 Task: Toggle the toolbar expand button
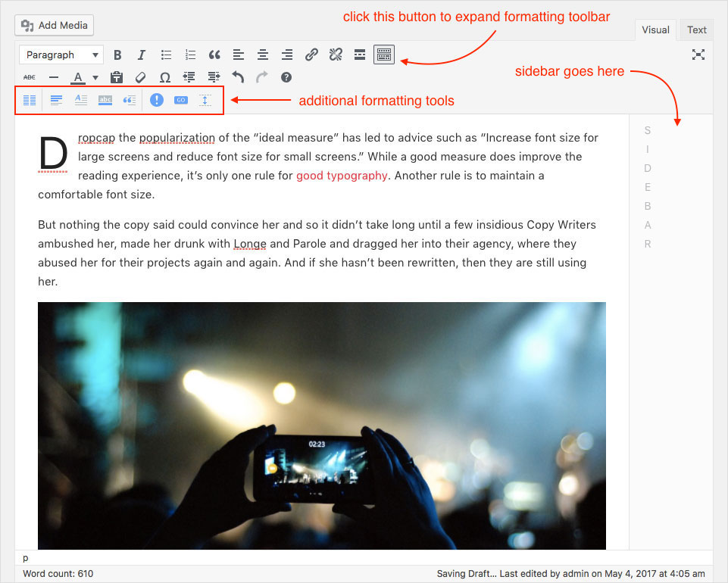click(384, 55)
